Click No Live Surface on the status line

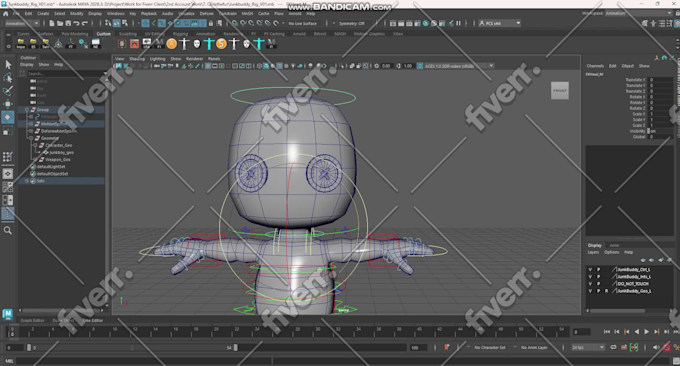click(x=302, y=23)
